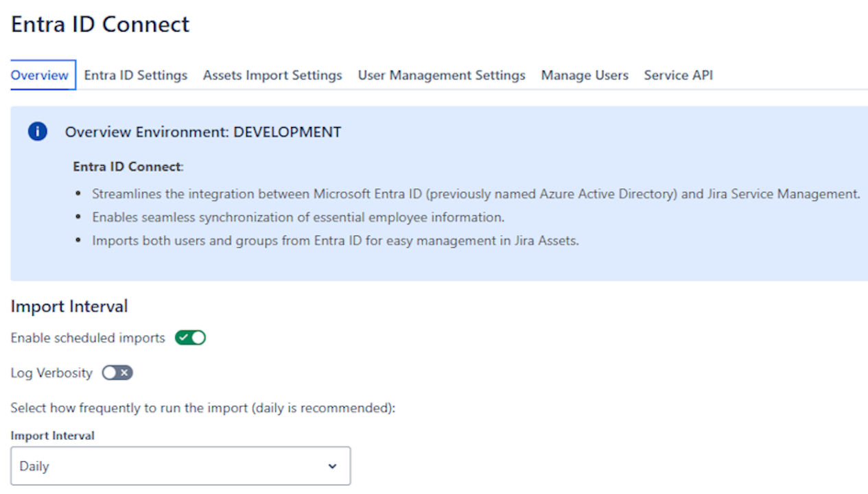The height and width of the screenshot is (494, 868).
Task: Switch to the Overview tab
Action: tap(40, 75)
